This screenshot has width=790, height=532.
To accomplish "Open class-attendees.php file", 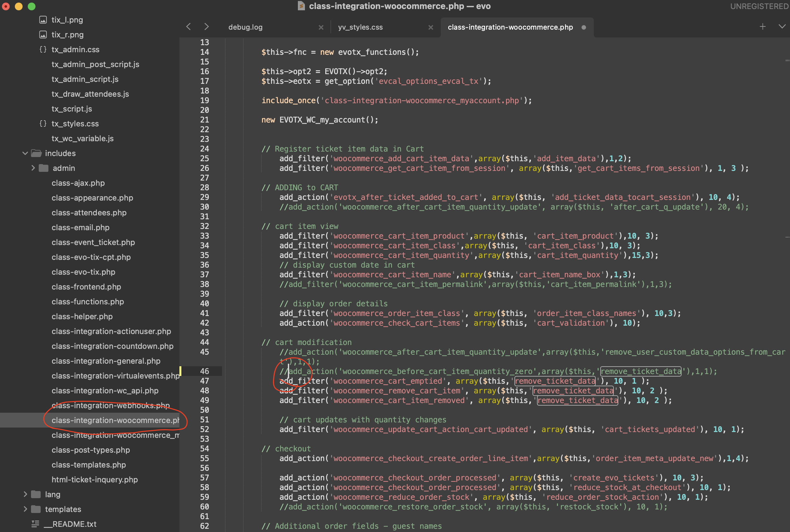I will 89,213.
